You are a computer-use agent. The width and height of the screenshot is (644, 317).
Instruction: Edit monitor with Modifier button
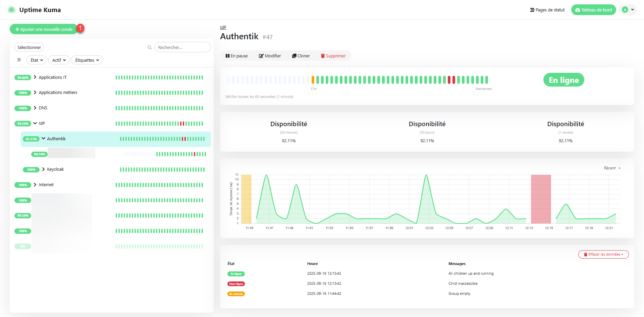click(x=270, y=56)
